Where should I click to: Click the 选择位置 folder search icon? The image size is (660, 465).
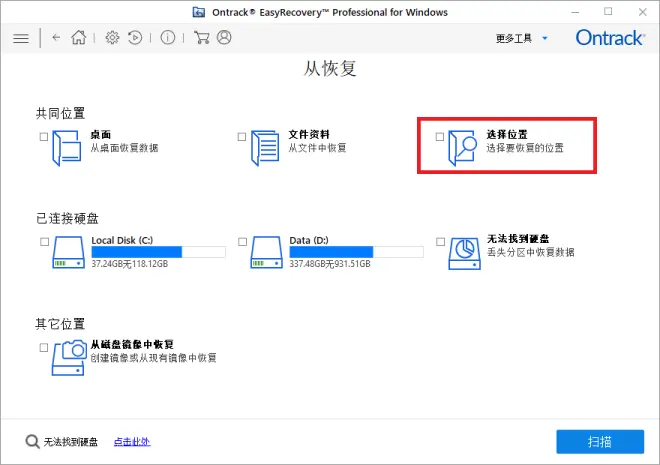[x=463, y=148]
